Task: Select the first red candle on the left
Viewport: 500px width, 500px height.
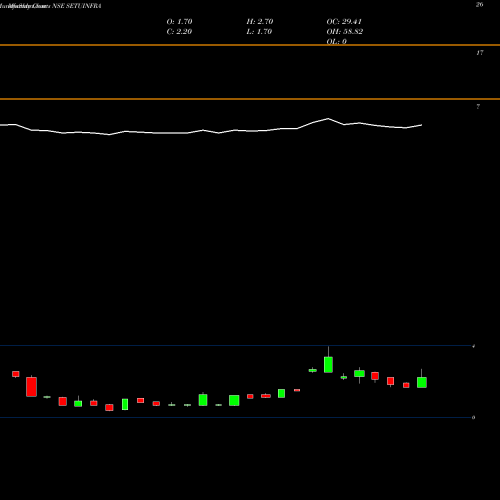Action: 16,374
